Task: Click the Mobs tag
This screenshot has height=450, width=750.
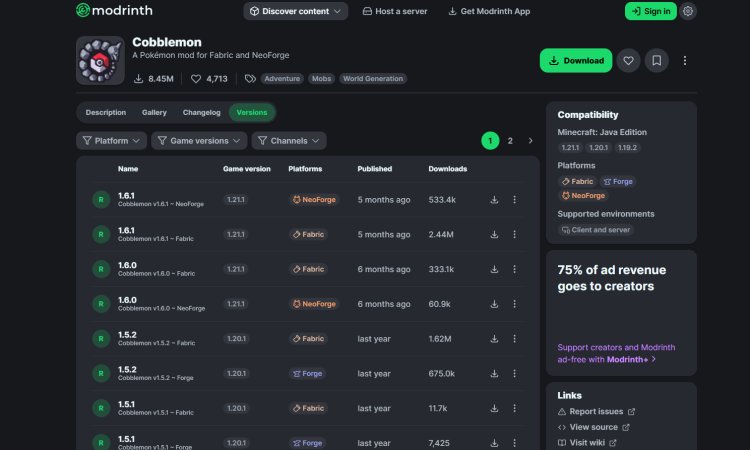Action: pos(321,78)
